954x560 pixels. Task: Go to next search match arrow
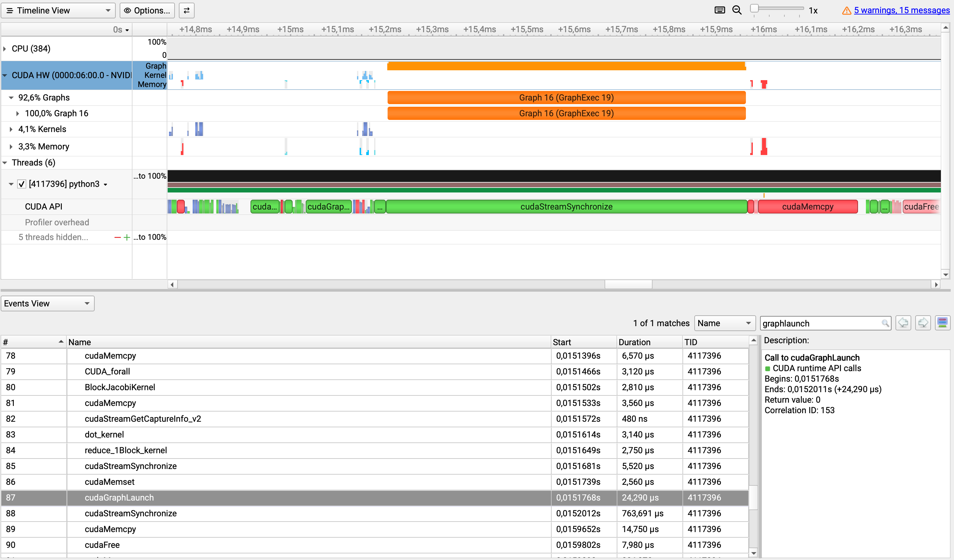pos(922,323)
